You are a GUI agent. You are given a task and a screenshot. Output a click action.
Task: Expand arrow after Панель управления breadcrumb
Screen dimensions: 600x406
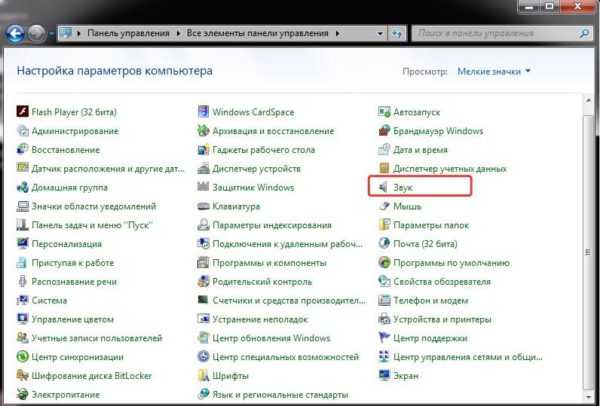178,34
